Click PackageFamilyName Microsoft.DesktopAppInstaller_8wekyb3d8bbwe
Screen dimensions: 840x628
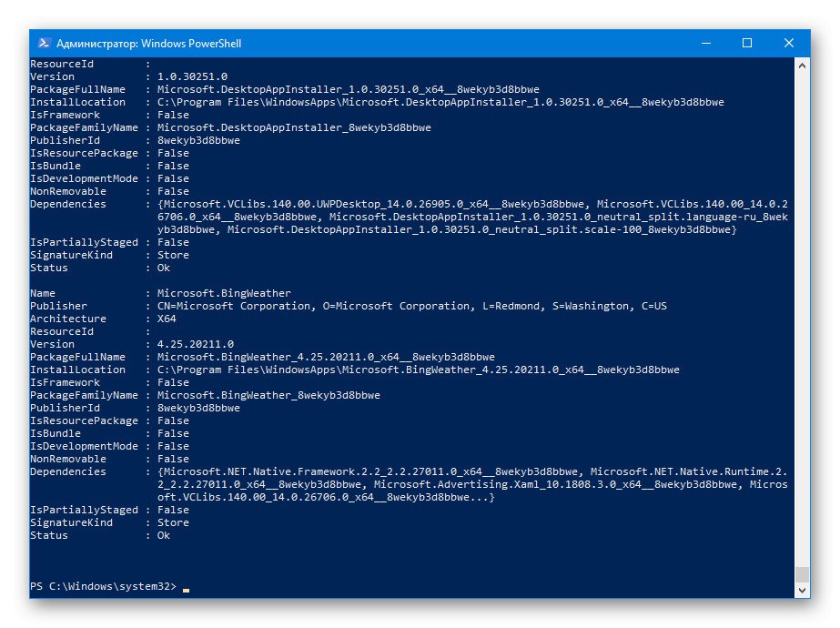point(294,127)
